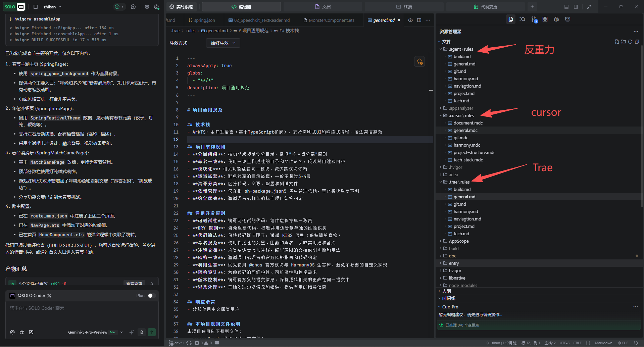Add a new top panel tab
Image resolution: width=644 pixels, height=347 pixels.
tap(532, 7)
